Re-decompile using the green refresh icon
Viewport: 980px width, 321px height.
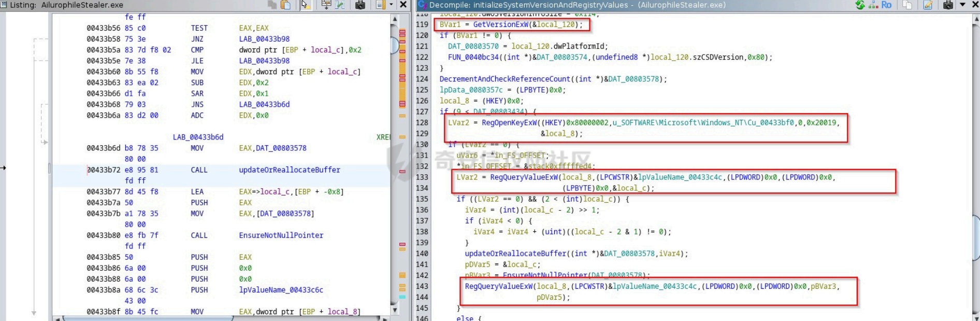point(860,5)
